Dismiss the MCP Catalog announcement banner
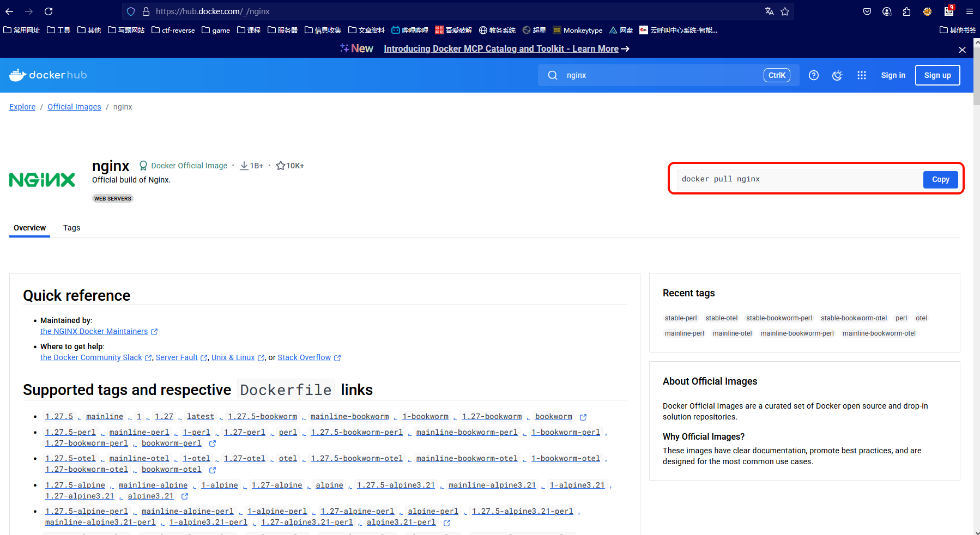 point(962,50)
